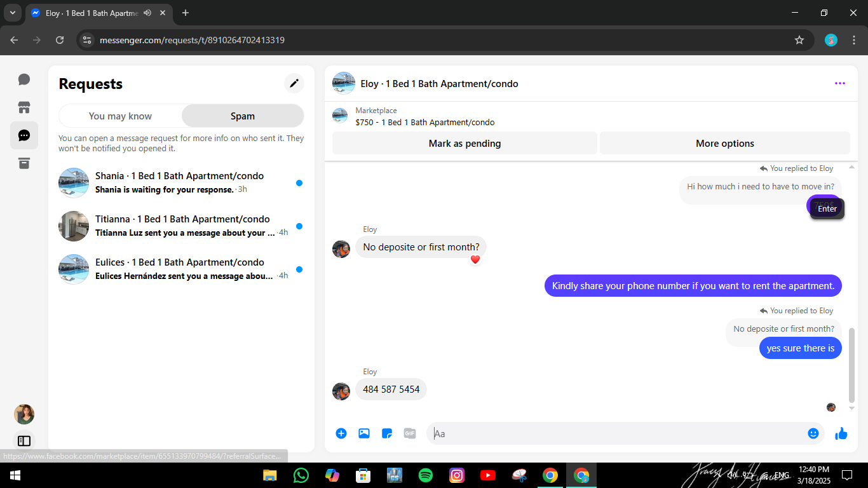
Task: Open Chrome profile avatar in toolbar
Action: pos(831,40)
